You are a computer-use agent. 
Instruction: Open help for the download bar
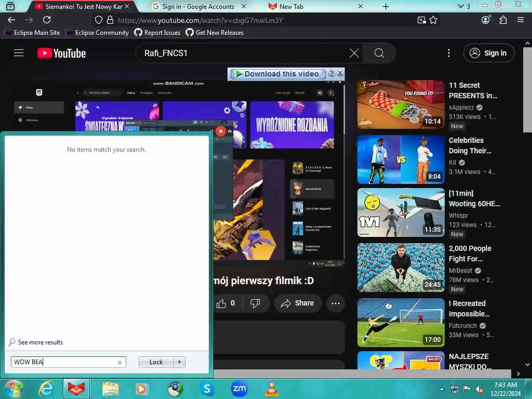pos(332,73)
